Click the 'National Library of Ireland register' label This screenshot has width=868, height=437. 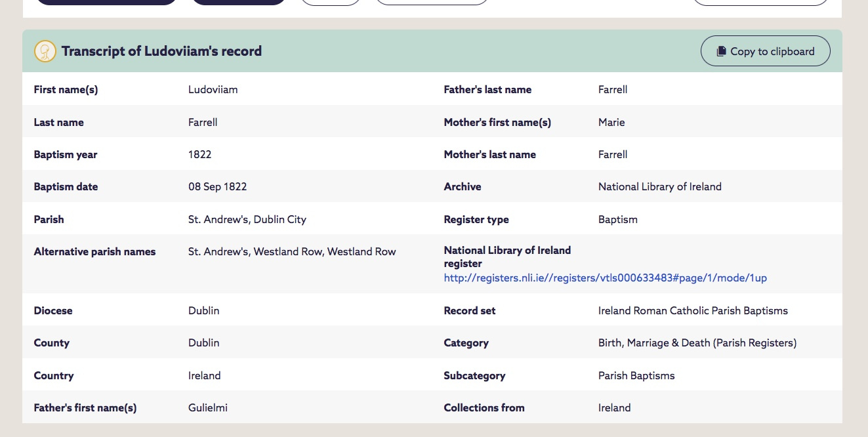pyautogui.click(x=507, y=257)
